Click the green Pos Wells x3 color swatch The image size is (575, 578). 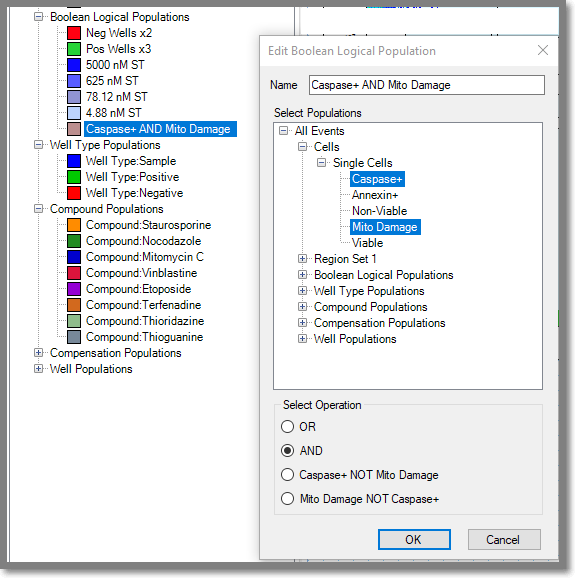tap(74, 49)
